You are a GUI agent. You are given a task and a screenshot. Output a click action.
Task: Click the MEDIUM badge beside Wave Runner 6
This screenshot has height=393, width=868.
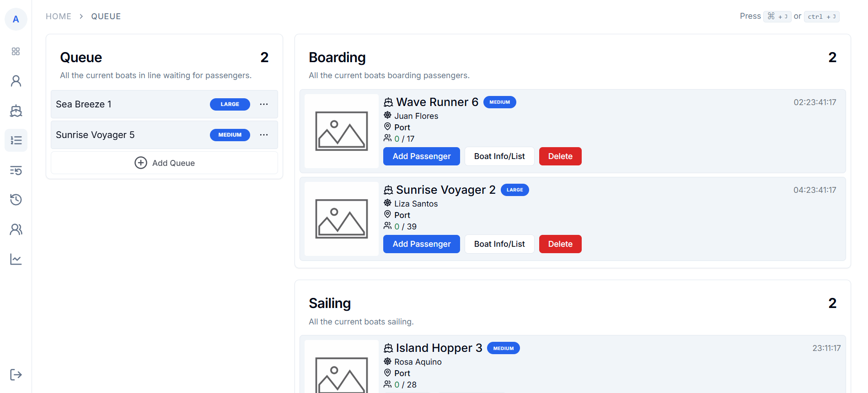[x=500, y=102]
